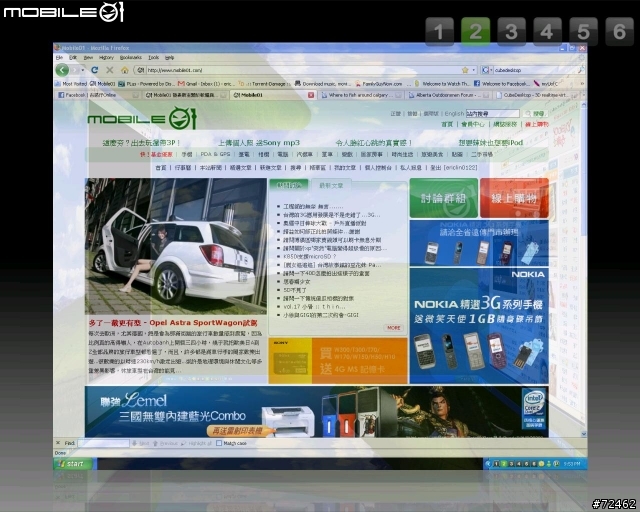
Task: Select the 最新文章 tab
Action: click(331, 185)
